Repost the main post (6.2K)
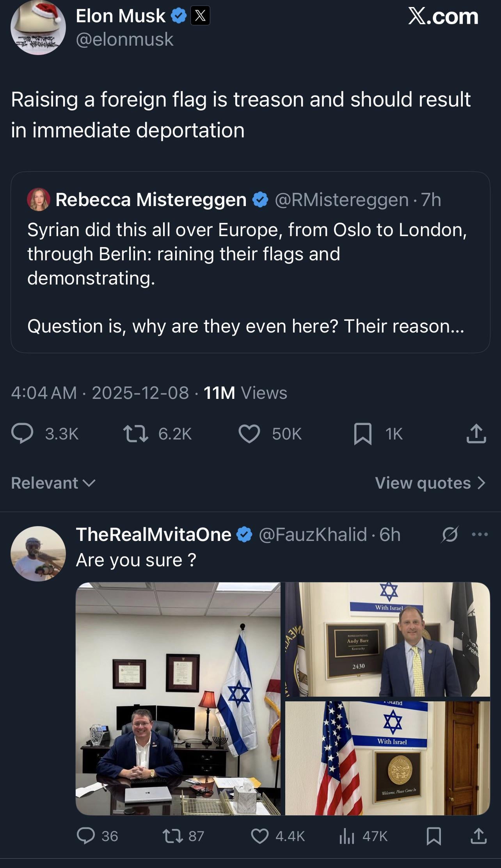The width and height of the screenshot is (501, 868). point(135,434)
